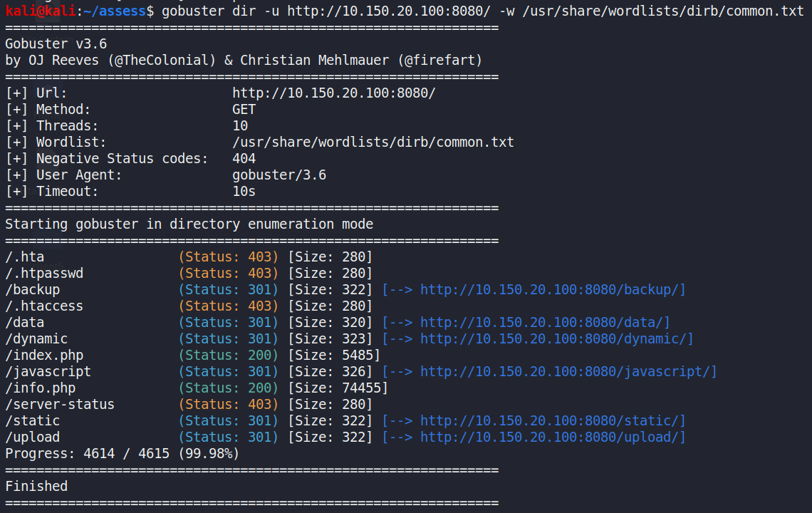Click Size 74455 on the info.php row
The image size is (812, 513).
coord(338,388)
